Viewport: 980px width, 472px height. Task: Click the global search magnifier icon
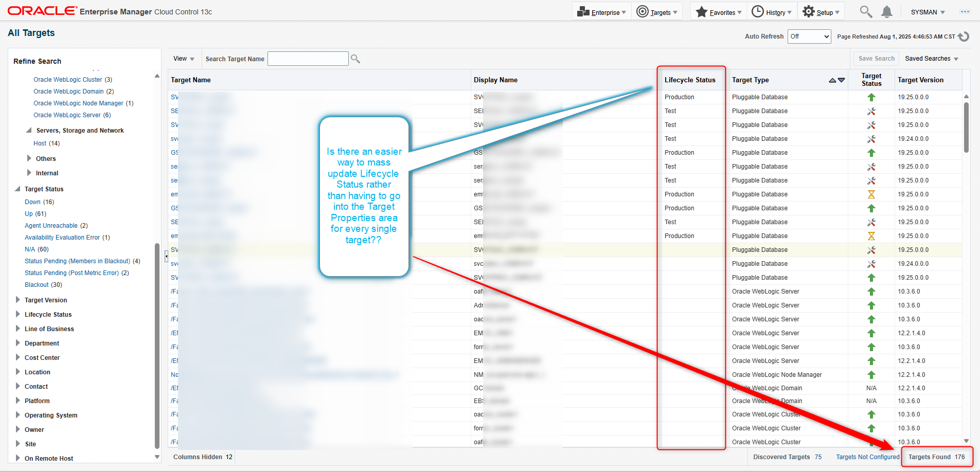click(866, 12)
